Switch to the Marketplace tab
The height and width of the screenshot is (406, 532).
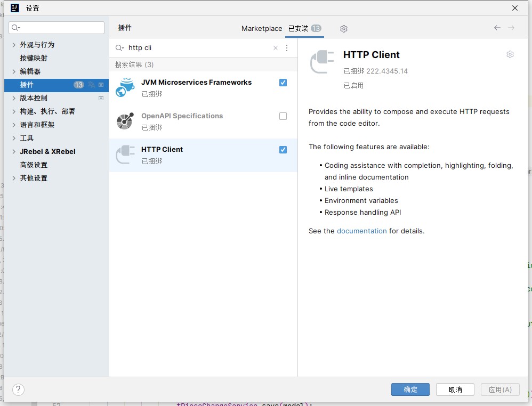coord(262,28)
